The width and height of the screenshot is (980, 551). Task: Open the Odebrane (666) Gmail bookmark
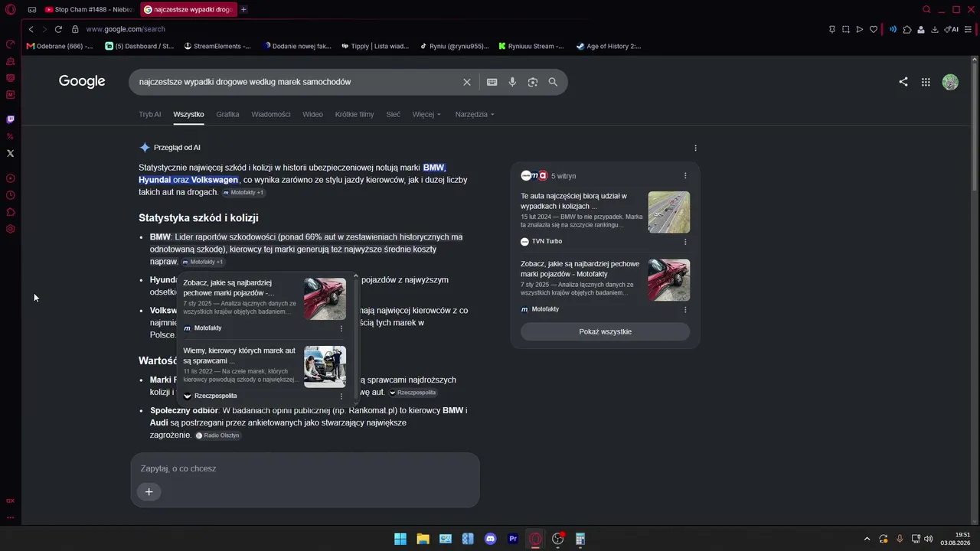tap(60, 46)
